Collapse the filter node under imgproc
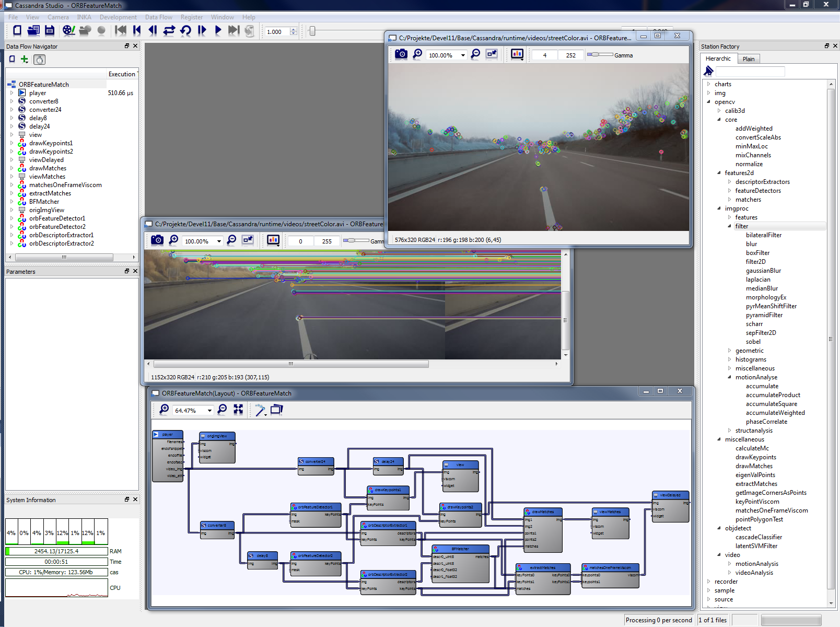The image size is (840, 627). click(729, 226)
